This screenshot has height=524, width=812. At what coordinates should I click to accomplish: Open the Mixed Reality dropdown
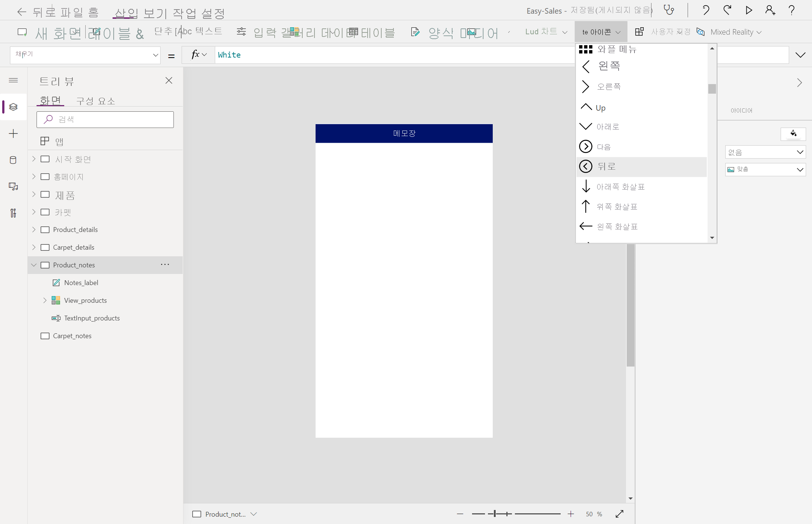coord(735,32)
